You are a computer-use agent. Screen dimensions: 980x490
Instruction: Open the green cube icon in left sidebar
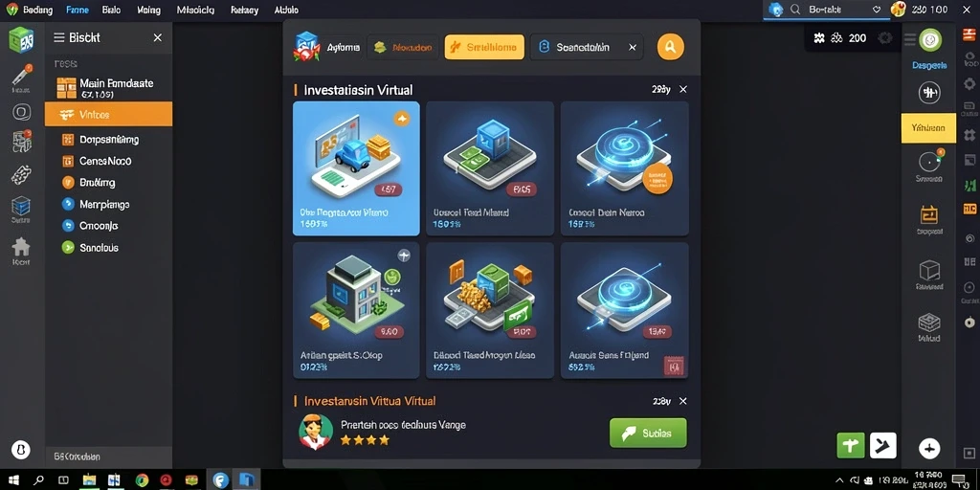pos(21,40)
